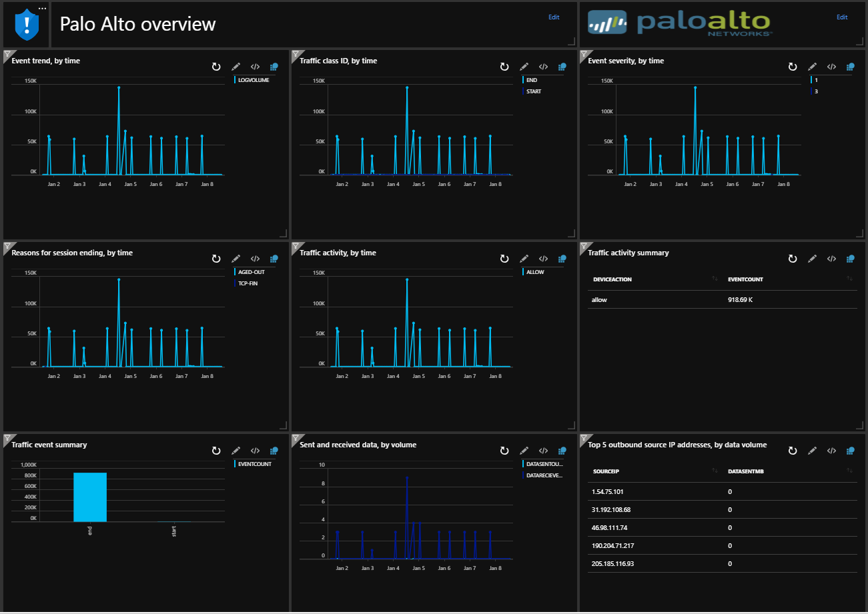
Task: Toggle severity 1 in the Event severity legend
Action: click(x=815, y=80)
